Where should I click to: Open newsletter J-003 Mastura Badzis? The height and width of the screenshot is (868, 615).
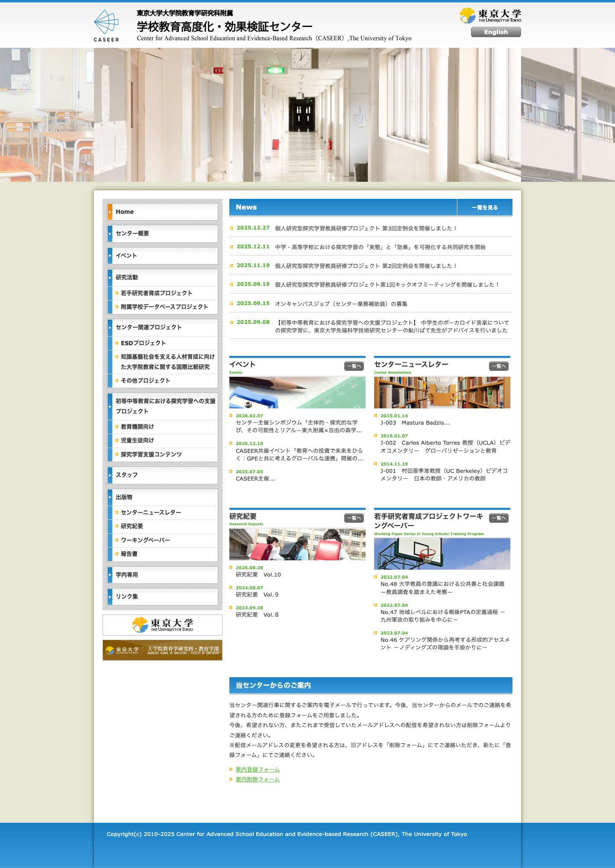pyautogui.click(x=415, y=423)
